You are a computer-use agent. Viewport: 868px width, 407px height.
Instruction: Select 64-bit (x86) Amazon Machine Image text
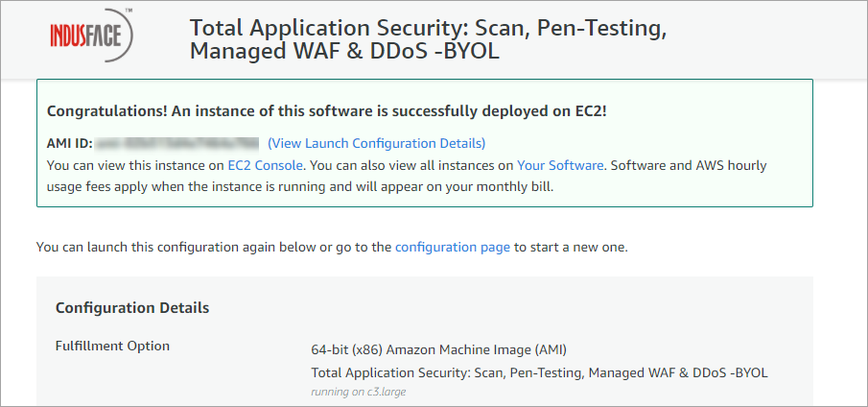click(439, 350)
